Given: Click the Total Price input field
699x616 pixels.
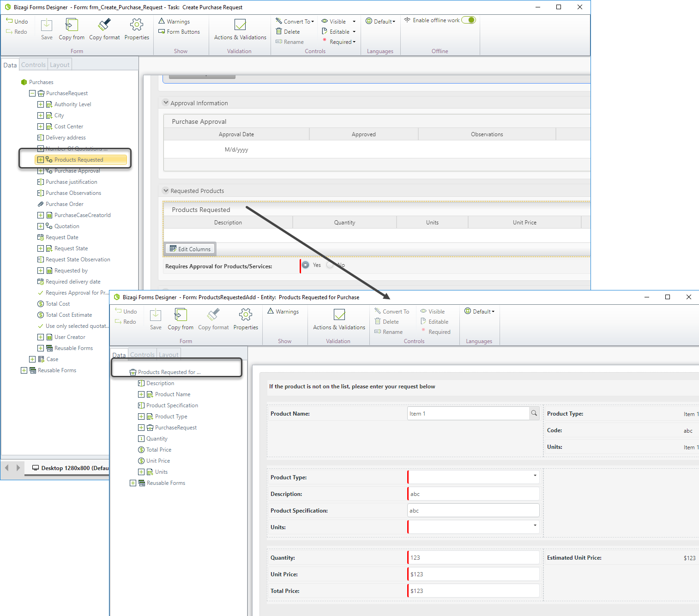Looking at the screenshot, I should 474,591.
